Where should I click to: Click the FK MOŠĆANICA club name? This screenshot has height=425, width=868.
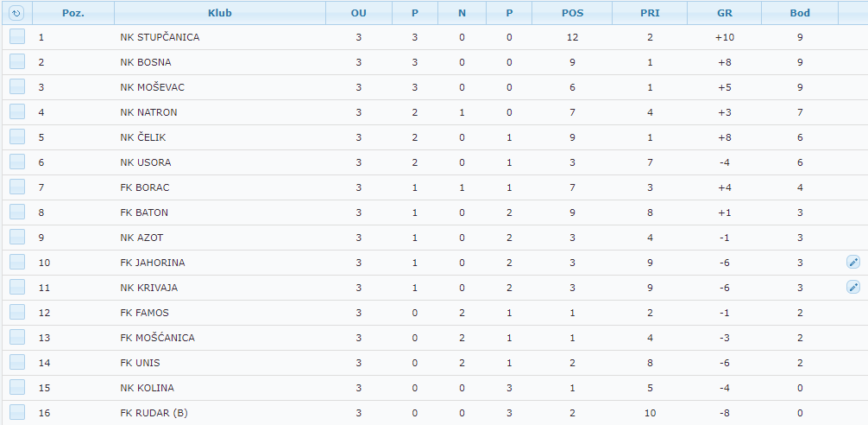pos(158,338)
